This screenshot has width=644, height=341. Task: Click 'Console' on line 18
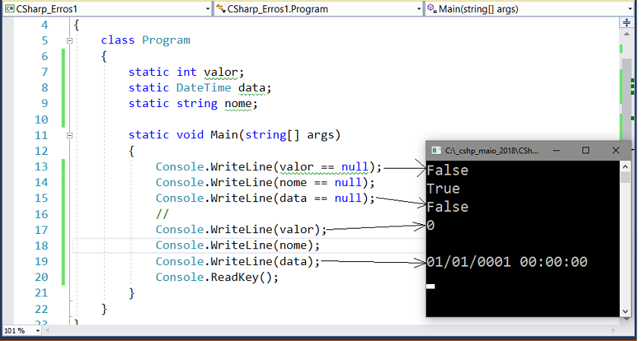coord(180,245)
